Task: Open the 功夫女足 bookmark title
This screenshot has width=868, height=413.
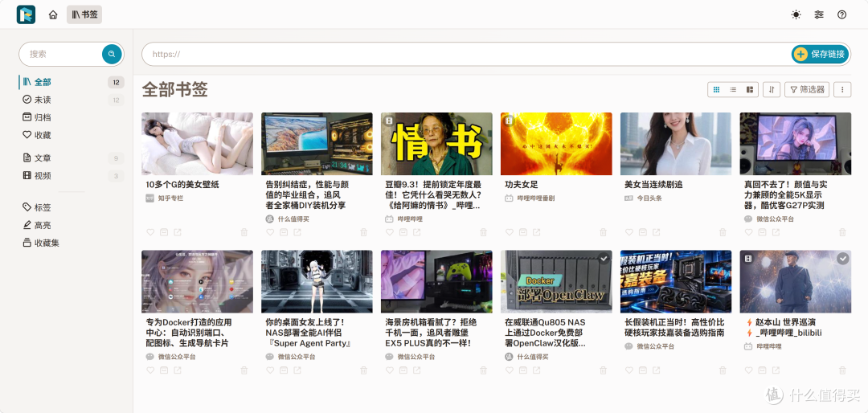Action: [x=522, y=184]
